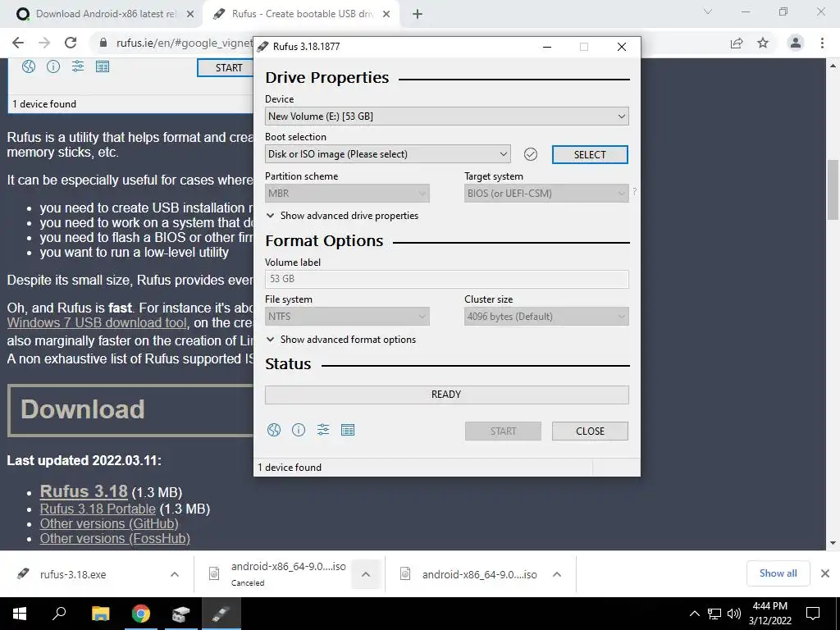
Task: Open the Device dropdown
Action: tap(446, 116)
